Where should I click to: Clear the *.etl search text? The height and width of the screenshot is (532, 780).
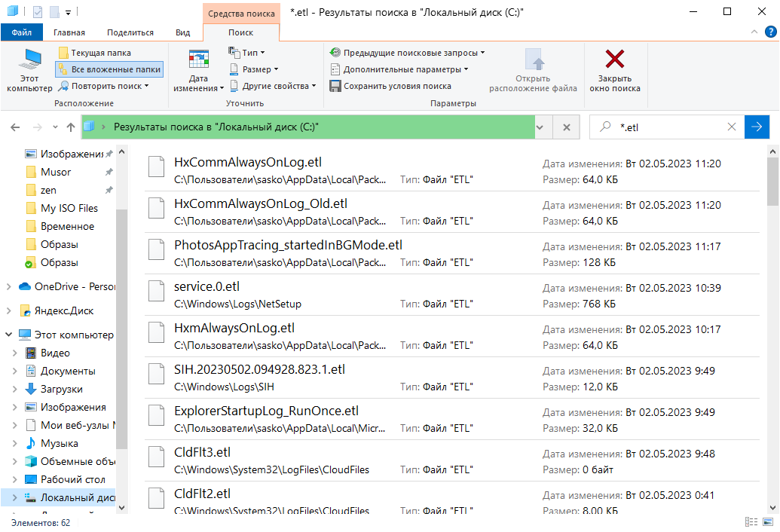731,127
